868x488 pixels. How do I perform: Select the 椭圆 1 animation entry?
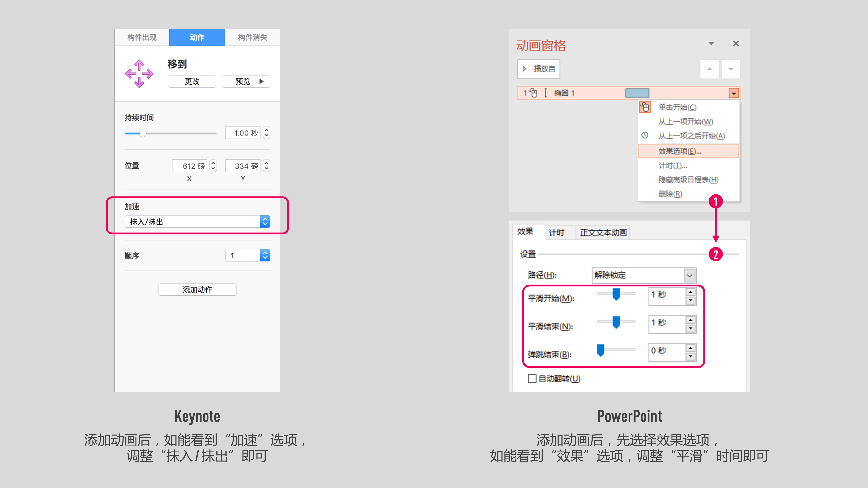(x=629, y=93)
